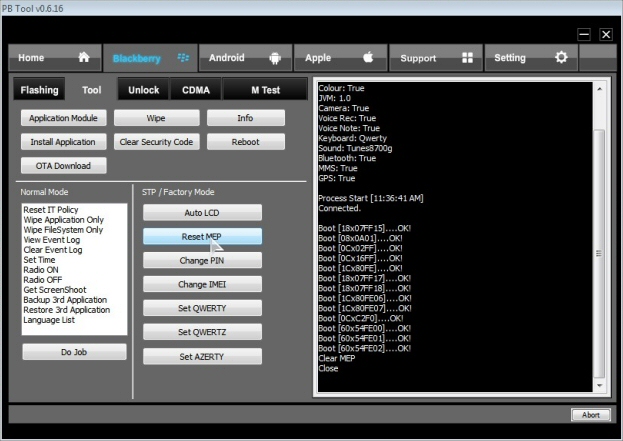Click the Application Module button

(x=64, y=118)
